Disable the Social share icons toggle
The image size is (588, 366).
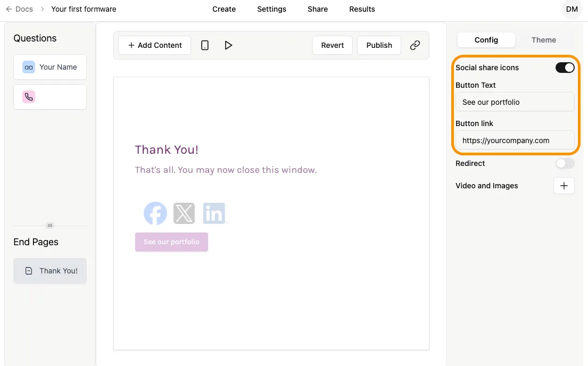coord(565,68)
